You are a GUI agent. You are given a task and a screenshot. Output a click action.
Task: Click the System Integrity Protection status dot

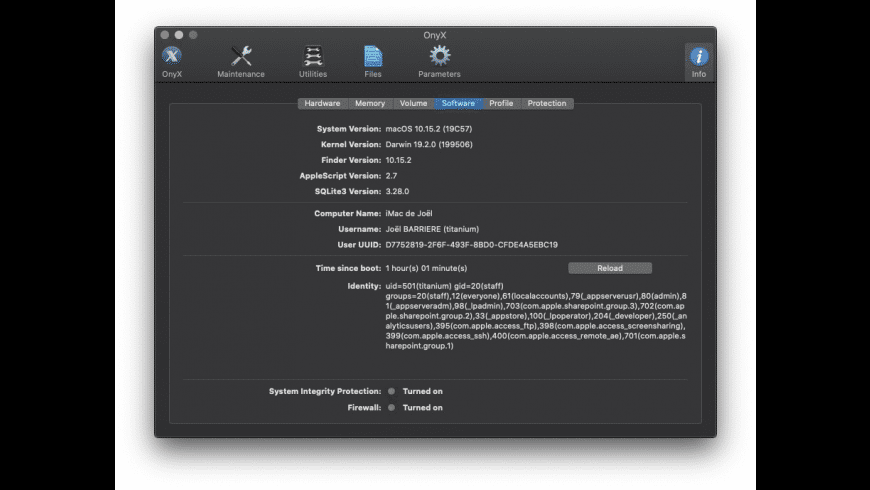point(392,391)
